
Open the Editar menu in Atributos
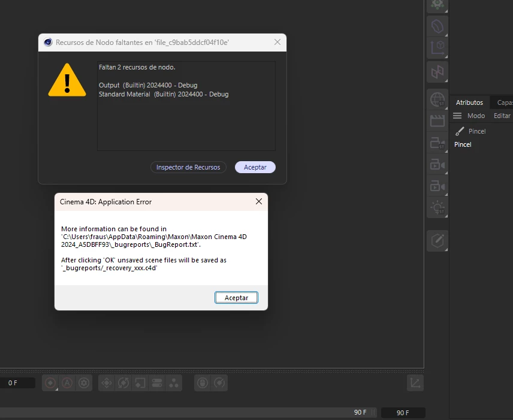pos(502,116)
